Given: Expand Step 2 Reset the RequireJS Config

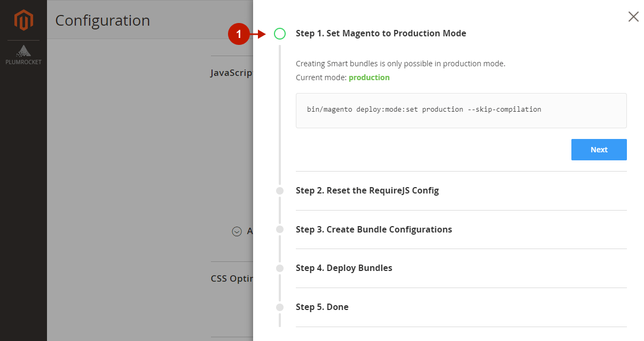Looking at the screenshot, I should coord(367,191).
